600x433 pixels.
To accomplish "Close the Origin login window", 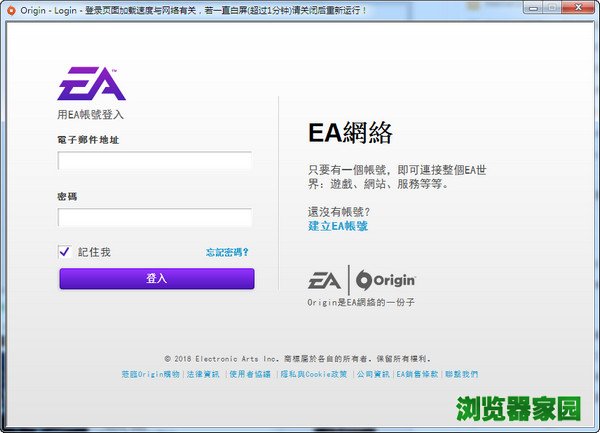I will (582, 9).
